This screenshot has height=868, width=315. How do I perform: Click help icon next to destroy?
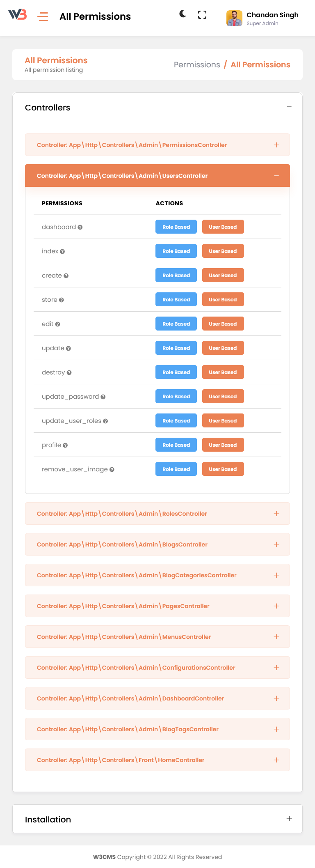tap(69, 373)
